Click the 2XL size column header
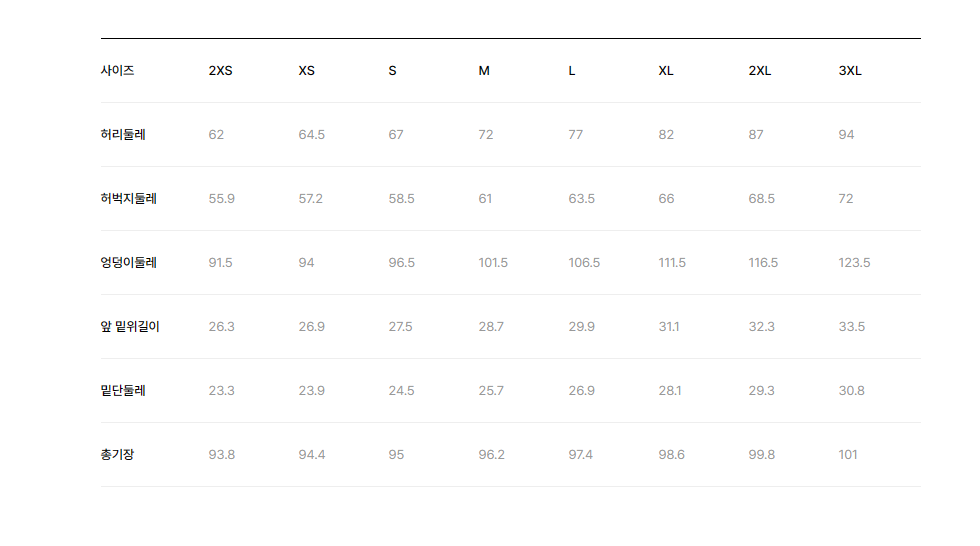This screenshot has height=546, width=980. 759,71
